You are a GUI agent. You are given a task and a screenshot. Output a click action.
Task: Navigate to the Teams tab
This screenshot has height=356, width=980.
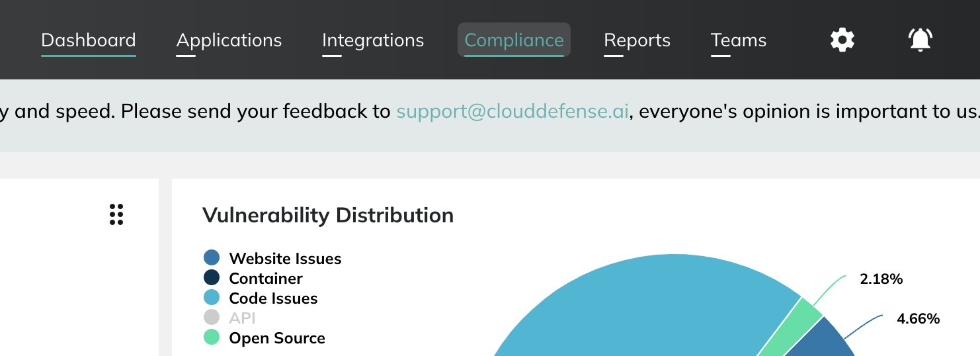click(739, 40)
